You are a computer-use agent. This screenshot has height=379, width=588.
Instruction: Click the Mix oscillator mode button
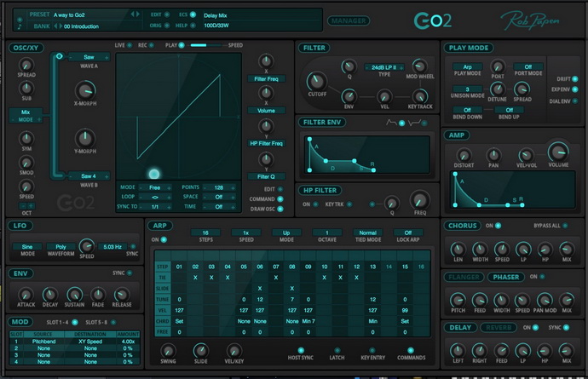(x=26, y=116)
